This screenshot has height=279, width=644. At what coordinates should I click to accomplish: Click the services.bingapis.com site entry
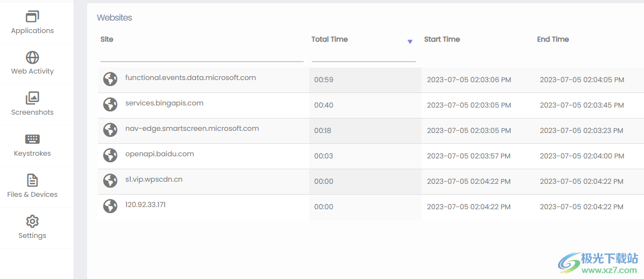pyautogui.click(x=164, y=103)
